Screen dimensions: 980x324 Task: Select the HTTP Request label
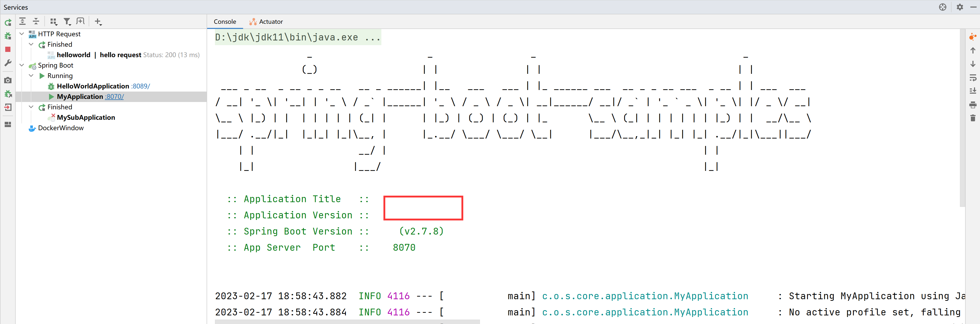coord(59,34)
